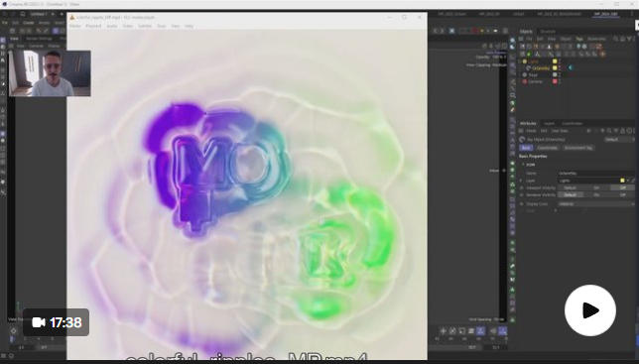Switch to the Objects manager tab
Viewport: 639px width, 364px height.
(526, 32)
